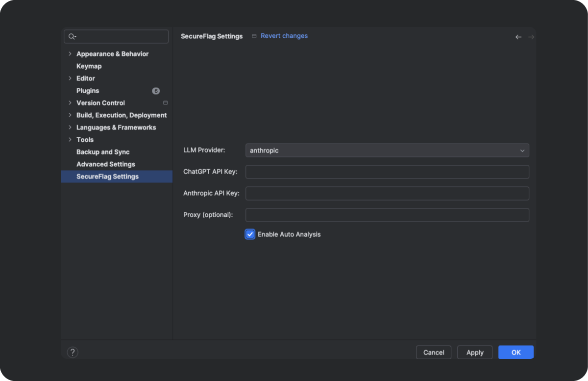
Task: Click the help question mark icon
Action: [x=73, y=352]
